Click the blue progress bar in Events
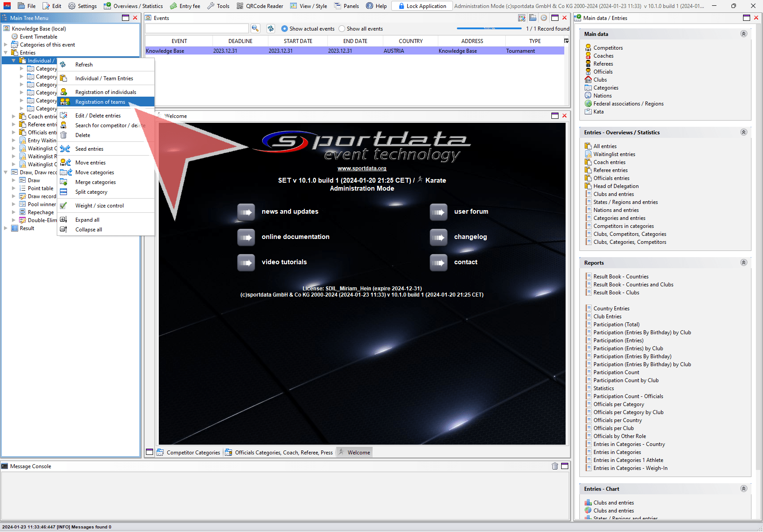Screen dimensions: 763x532 pos(489,28)
